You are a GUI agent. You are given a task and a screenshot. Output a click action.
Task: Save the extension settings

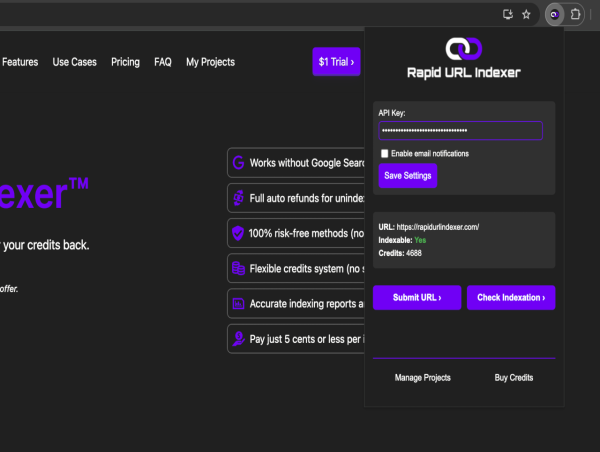(x=408, y=176)
